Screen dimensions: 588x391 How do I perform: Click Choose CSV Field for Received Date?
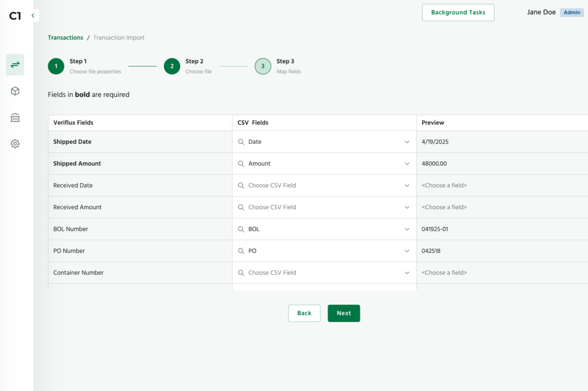(x=324, y=185)
